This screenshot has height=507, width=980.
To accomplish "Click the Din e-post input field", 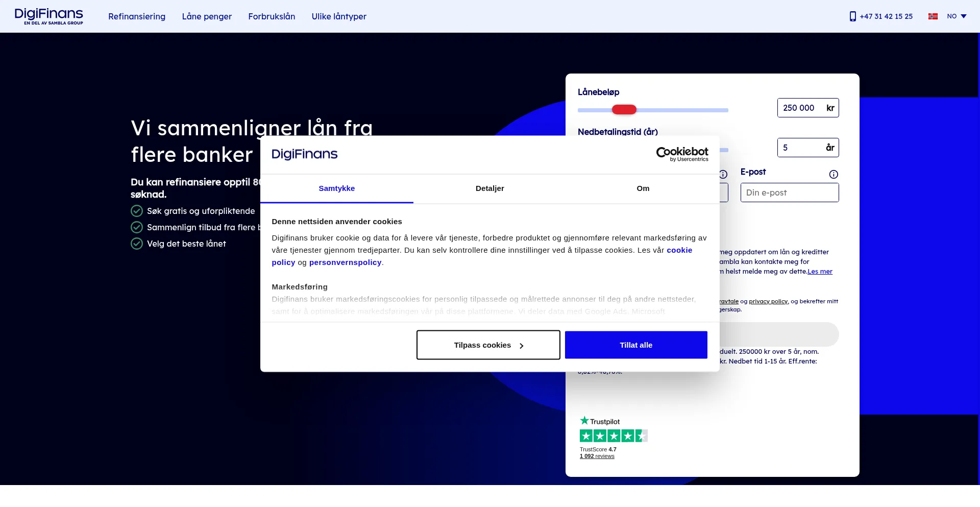I will [790, 192].
